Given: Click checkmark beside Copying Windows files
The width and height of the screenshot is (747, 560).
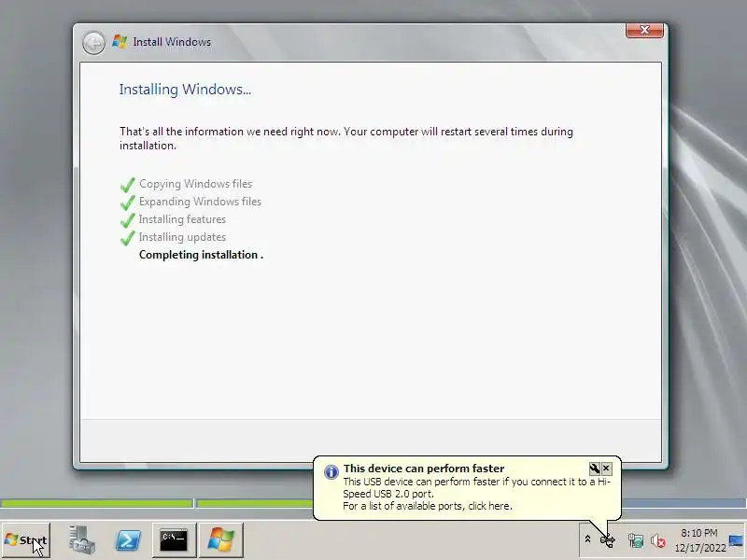Looking at the screenshot, I should 128,185.
